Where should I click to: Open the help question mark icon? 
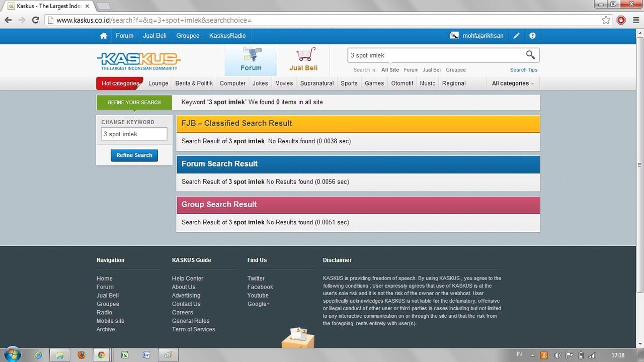coord(532,36)
